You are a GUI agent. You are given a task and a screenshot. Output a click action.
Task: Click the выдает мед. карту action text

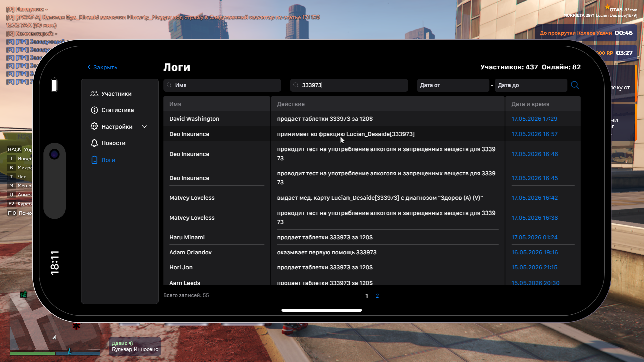(x=380, y=198)
